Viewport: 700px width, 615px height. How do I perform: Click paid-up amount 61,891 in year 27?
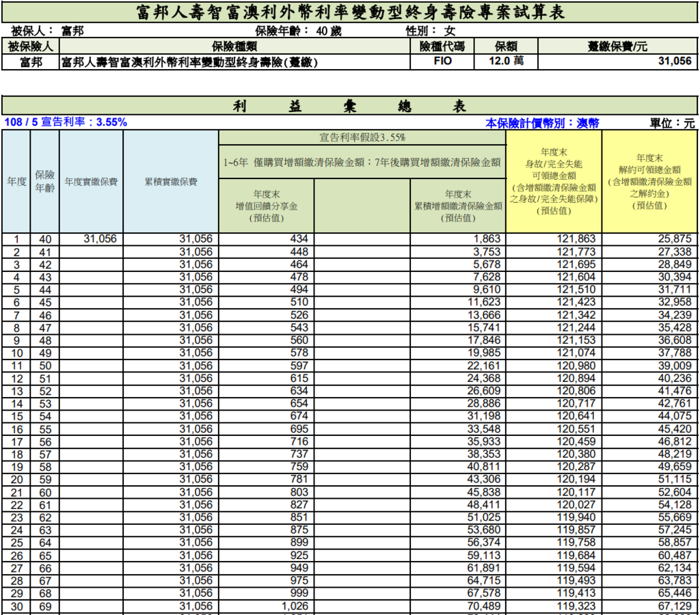pyautogui.click(x=485, y=568)
